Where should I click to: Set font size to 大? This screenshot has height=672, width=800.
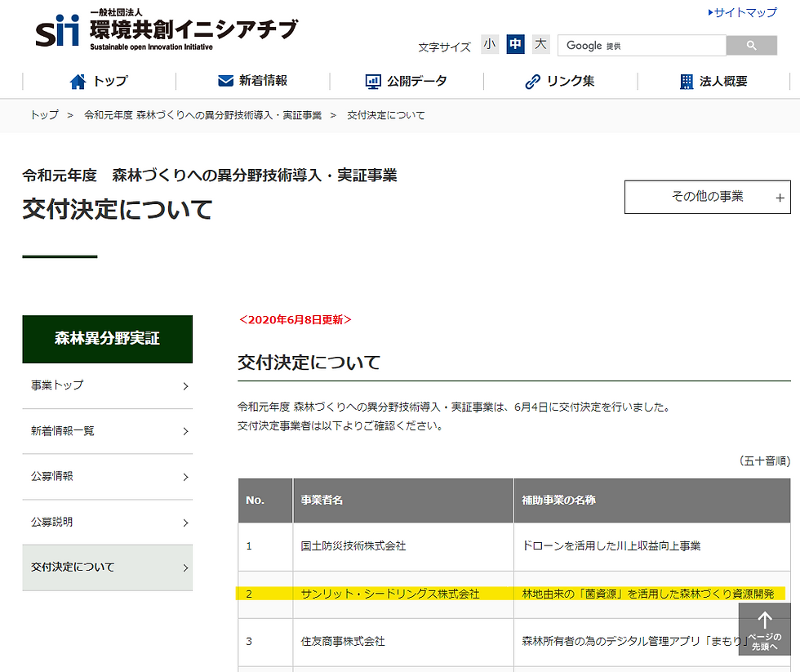(x=540, y=44)
